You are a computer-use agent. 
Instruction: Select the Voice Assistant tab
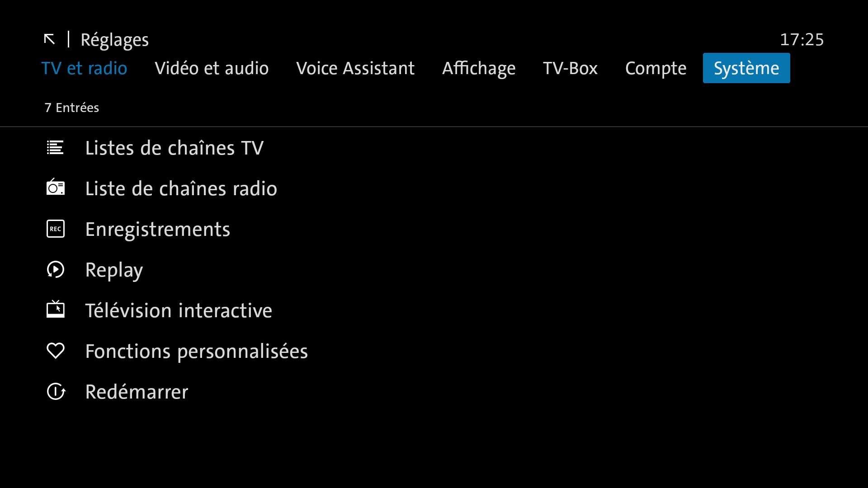tap(355, 68)
